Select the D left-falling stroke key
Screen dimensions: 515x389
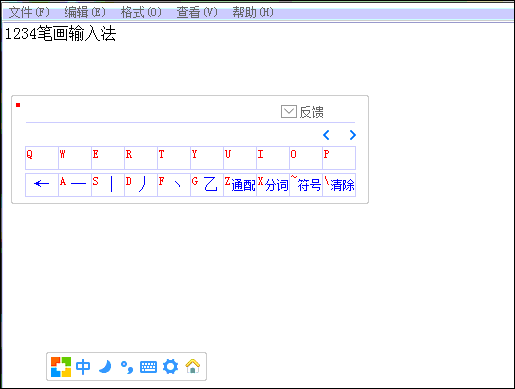[x=141, y=185]
